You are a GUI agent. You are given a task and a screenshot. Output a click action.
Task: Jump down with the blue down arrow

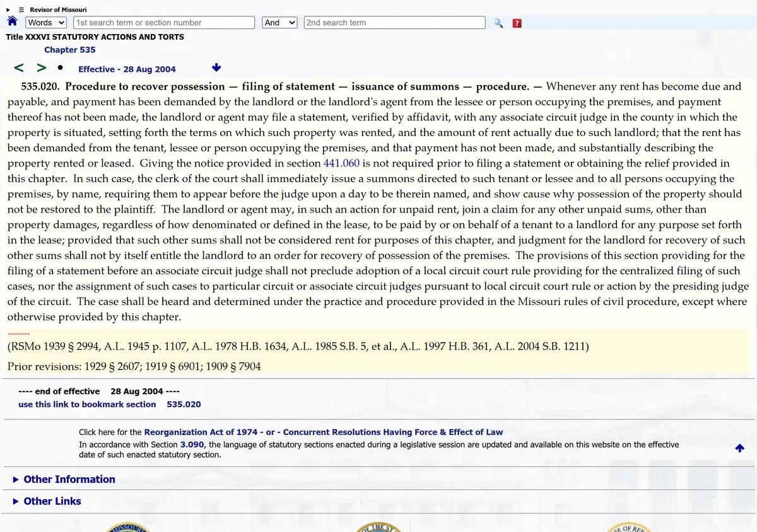coord(216,67)
